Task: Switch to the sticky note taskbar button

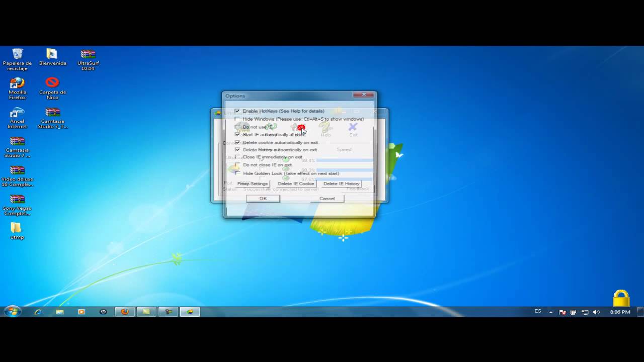Action: (146, 312)
